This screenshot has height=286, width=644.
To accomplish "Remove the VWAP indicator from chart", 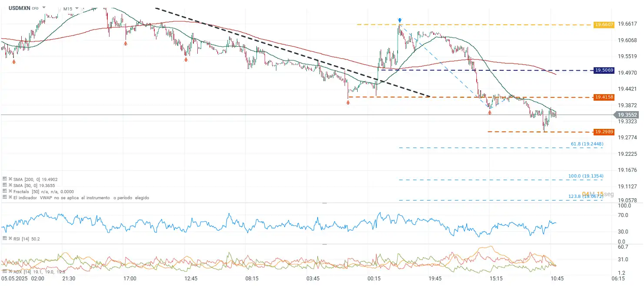I will [x=10, y=197].
